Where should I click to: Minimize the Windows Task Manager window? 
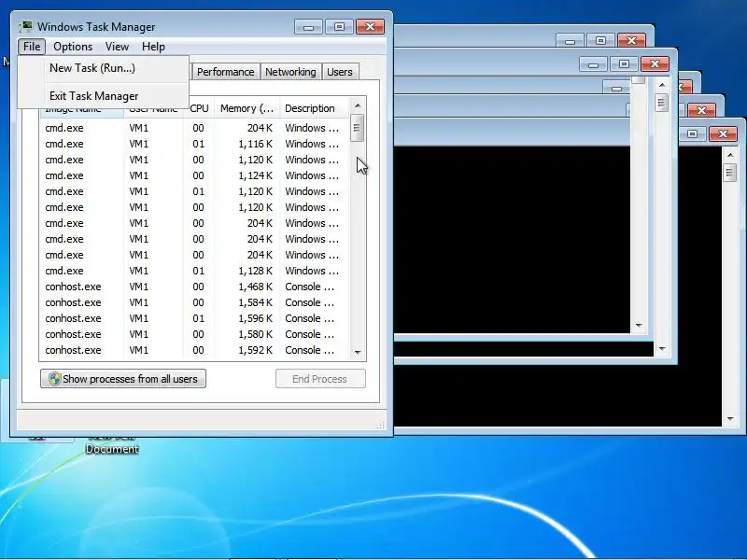309,27
